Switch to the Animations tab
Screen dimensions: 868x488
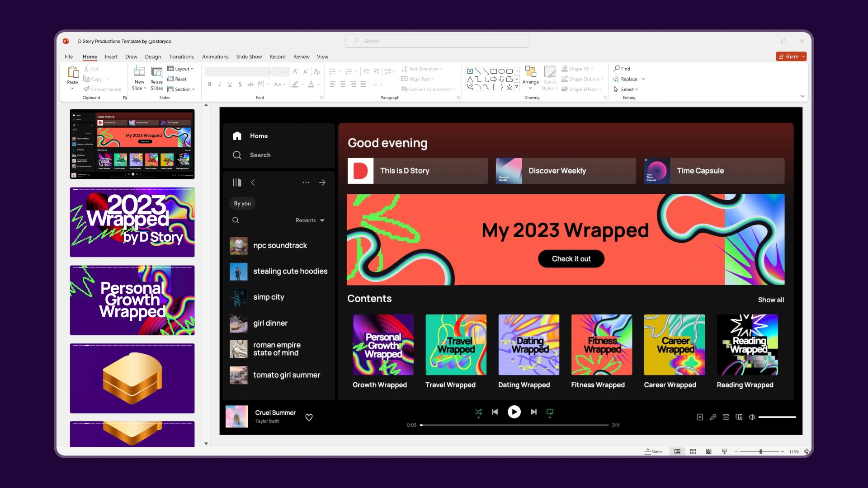click(215, 56)
